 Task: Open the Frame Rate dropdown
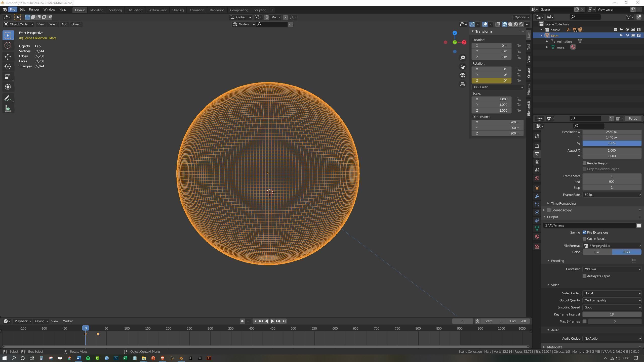click(612, 195)
